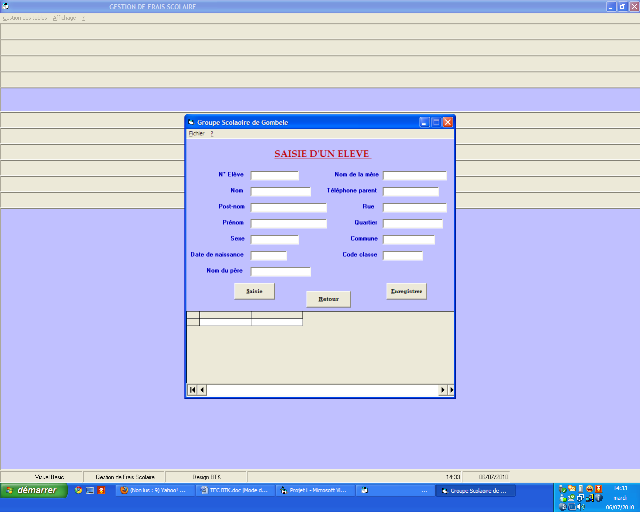This screenshot has height=512, width=640.
Task: Focus the Sexe input field
Action: click(275, 239)
